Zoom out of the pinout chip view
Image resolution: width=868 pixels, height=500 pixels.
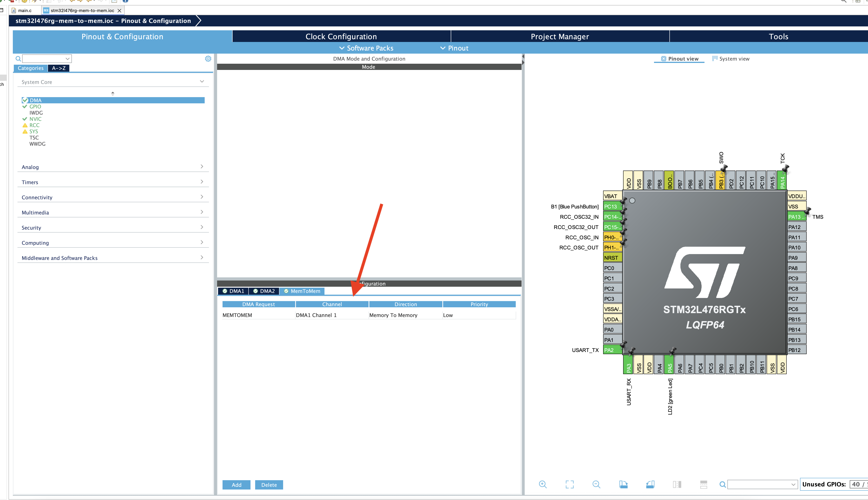(x=596, y=484)
